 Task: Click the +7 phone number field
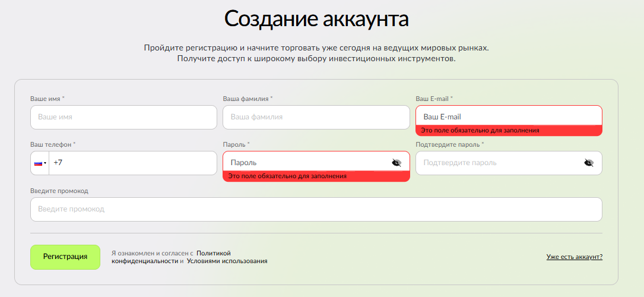click(x=132, y=163)
